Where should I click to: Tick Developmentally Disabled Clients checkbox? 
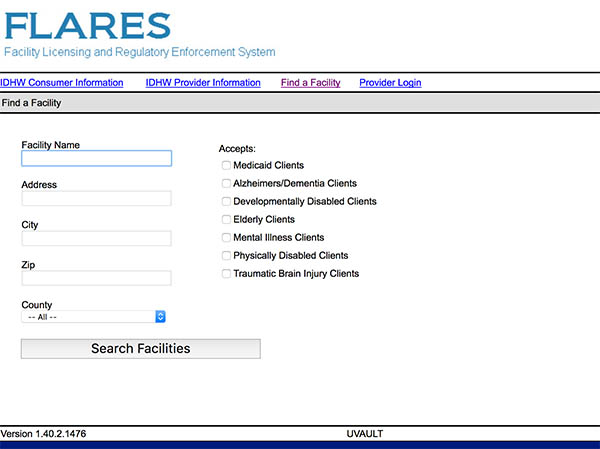(226, 201)
